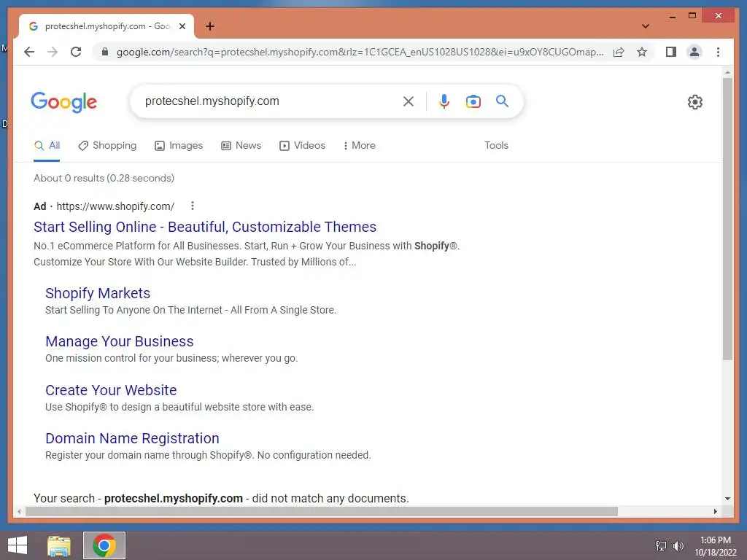The image size is (747, 560).
Task: Switch to Shopping results
Action: click(x=107, y=146)
